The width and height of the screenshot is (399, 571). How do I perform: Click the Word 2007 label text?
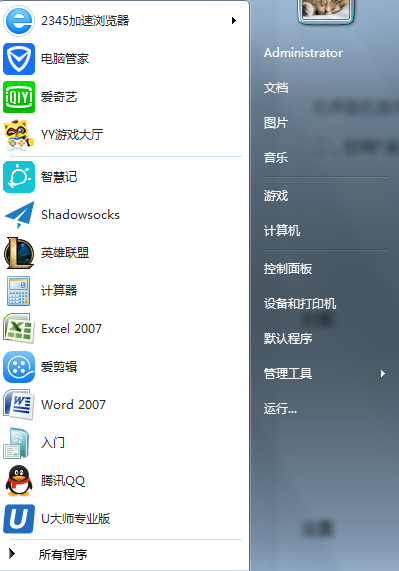pyautogui.click(x=73, y=405)
